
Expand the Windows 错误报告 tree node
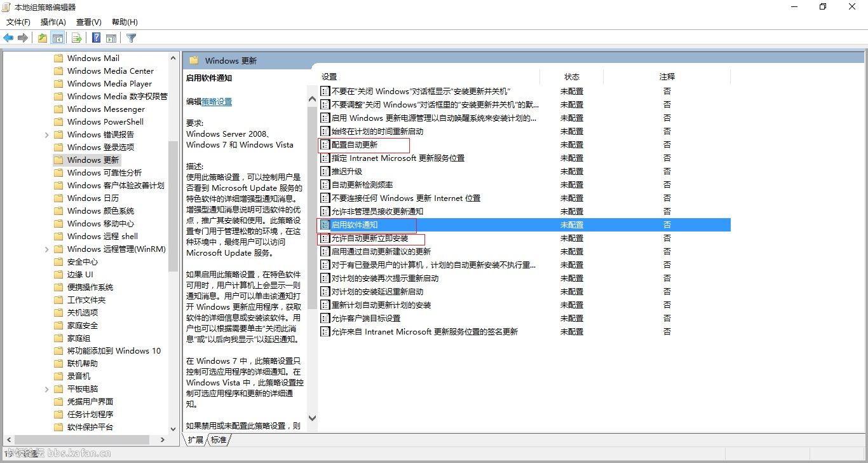point(46,134)
